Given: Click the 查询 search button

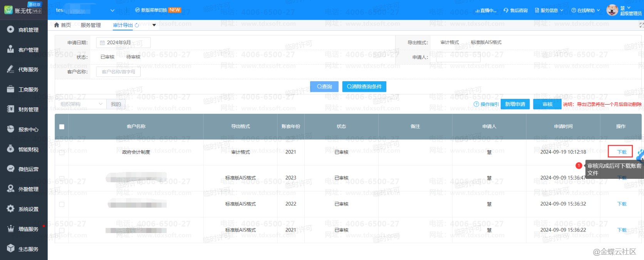Looking at the screenshot, I should coord(324,87).
